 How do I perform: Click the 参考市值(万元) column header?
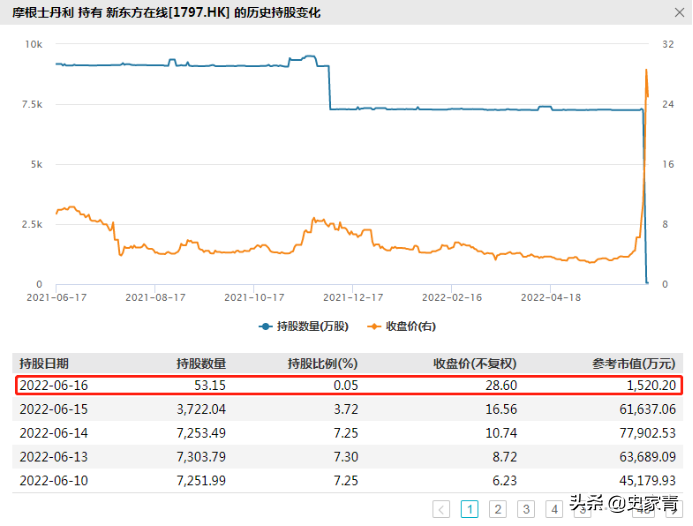pyautogui.click(x=634, y=364)
